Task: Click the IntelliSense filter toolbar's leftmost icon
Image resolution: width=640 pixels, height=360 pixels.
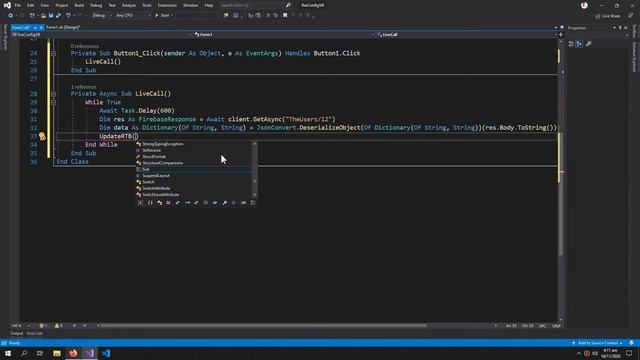Action: pyautogui.click(x=140, y=202)
